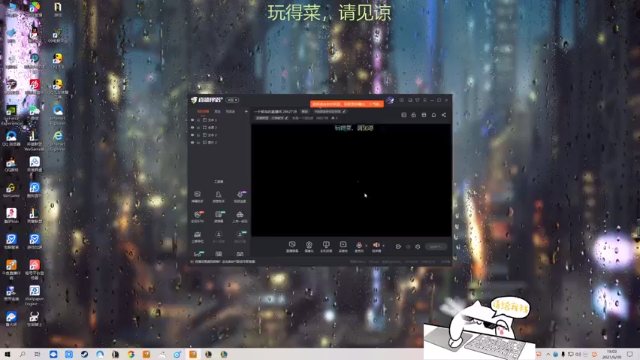
Task: Edit the stream category tag with its pencil
Action: pyautogui.click(x=286, y=118)
